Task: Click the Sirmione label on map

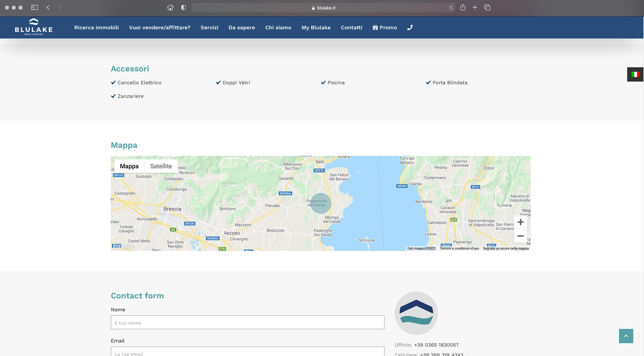Action: tap(367, 240)
